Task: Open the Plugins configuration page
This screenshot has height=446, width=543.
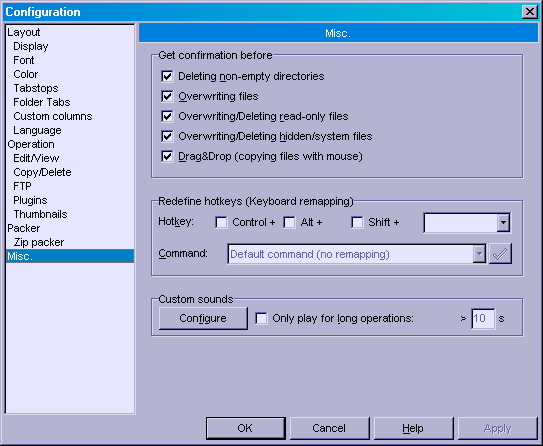Action: [30, 200]
